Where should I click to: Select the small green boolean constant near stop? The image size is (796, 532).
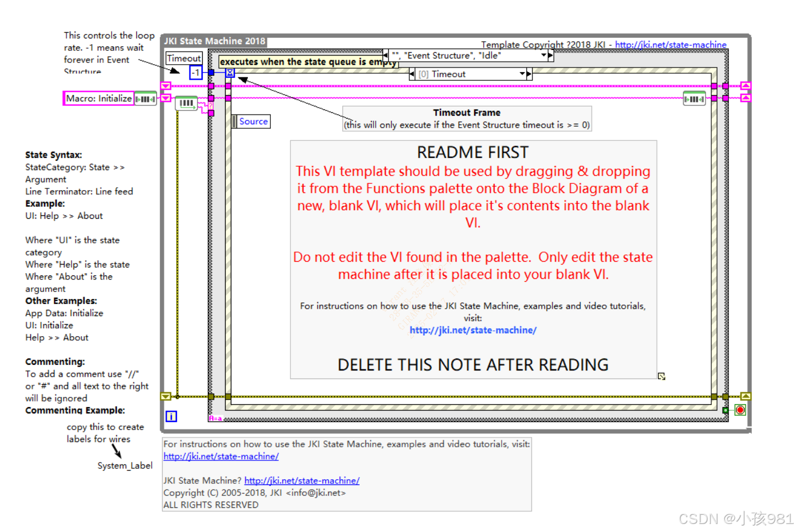[x=726, y=410]
